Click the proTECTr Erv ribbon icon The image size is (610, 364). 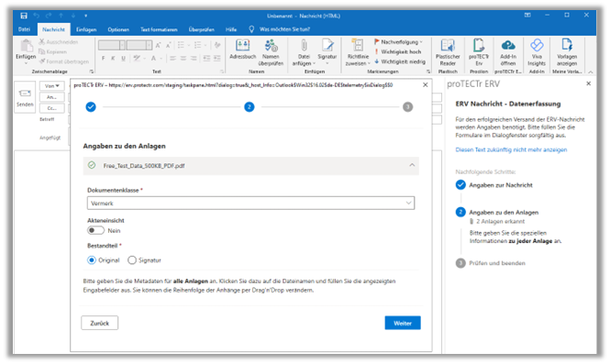tap(479, 46)
